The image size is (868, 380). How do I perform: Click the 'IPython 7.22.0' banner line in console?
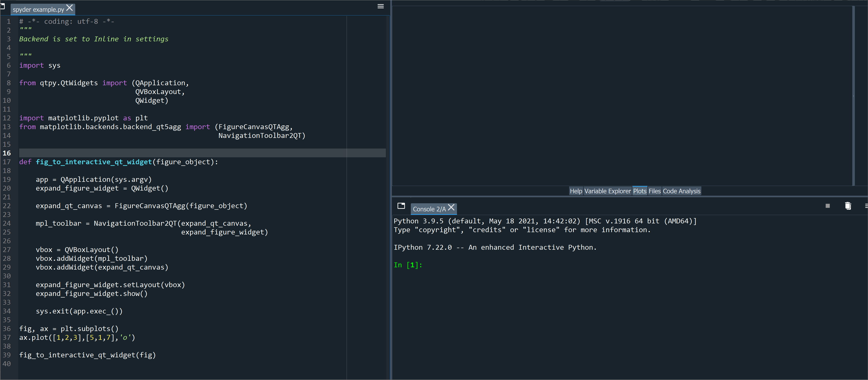tap(495, 247)
